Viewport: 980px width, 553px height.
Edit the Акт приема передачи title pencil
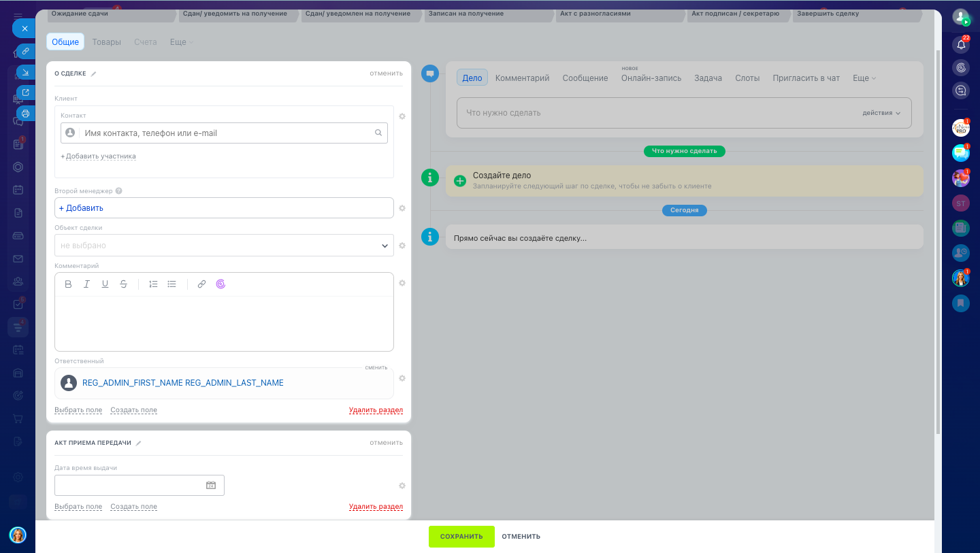138,443
